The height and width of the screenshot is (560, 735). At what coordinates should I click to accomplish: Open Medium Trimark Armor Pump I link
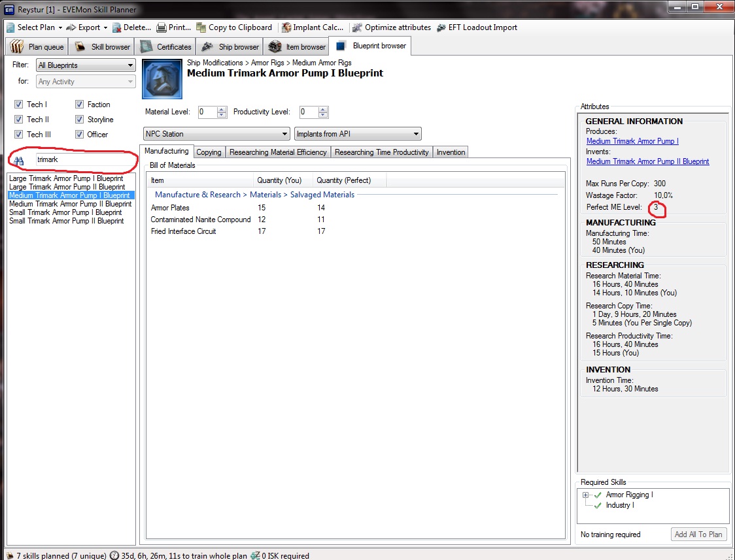(x=632, y=141)
